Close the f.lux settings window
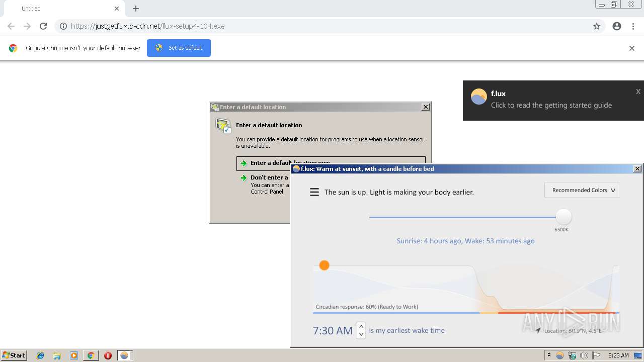The image size is (644, 362). pos(637,169)
